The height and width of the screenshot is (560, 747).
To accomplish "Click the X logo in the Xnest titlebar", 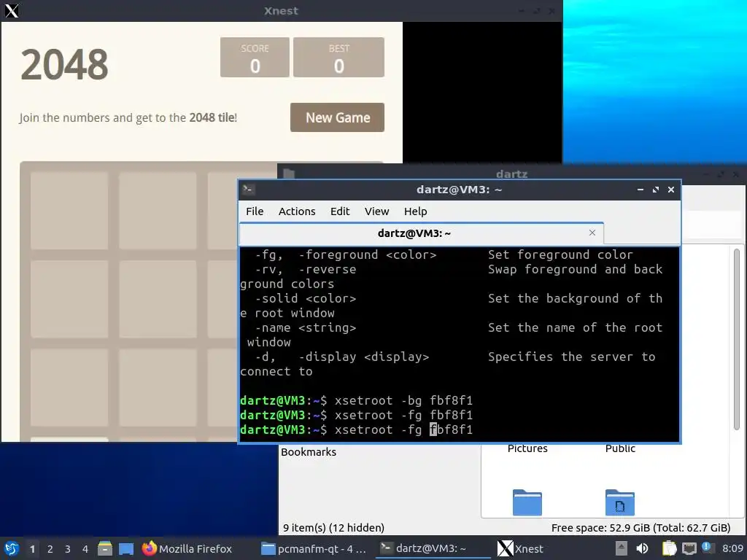I will point(12,10).
